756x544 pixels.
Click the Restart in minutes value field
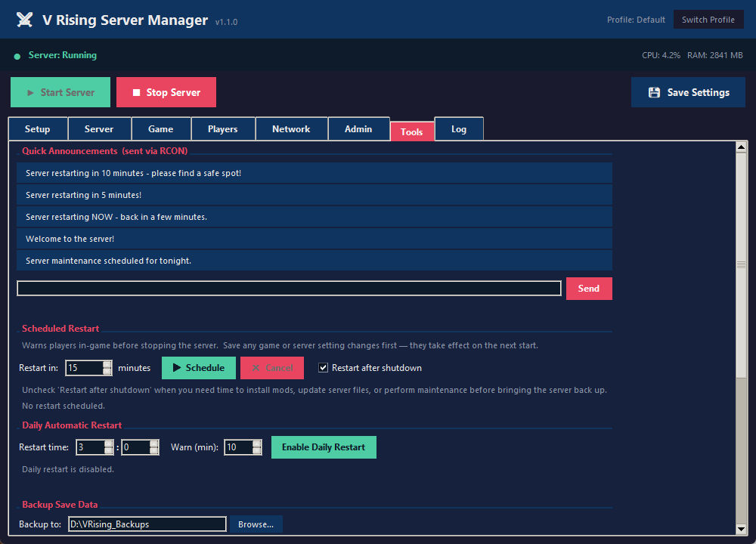[85, 368]
